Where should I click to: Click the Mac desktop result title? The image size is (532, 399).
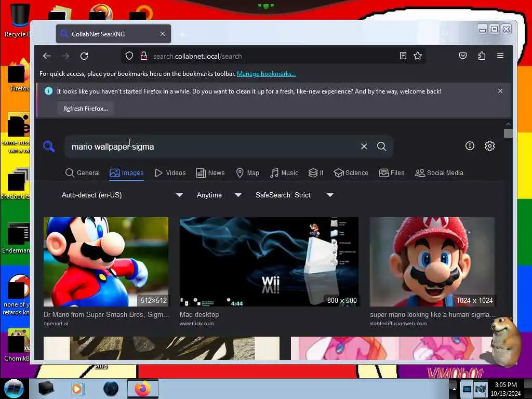199,314
